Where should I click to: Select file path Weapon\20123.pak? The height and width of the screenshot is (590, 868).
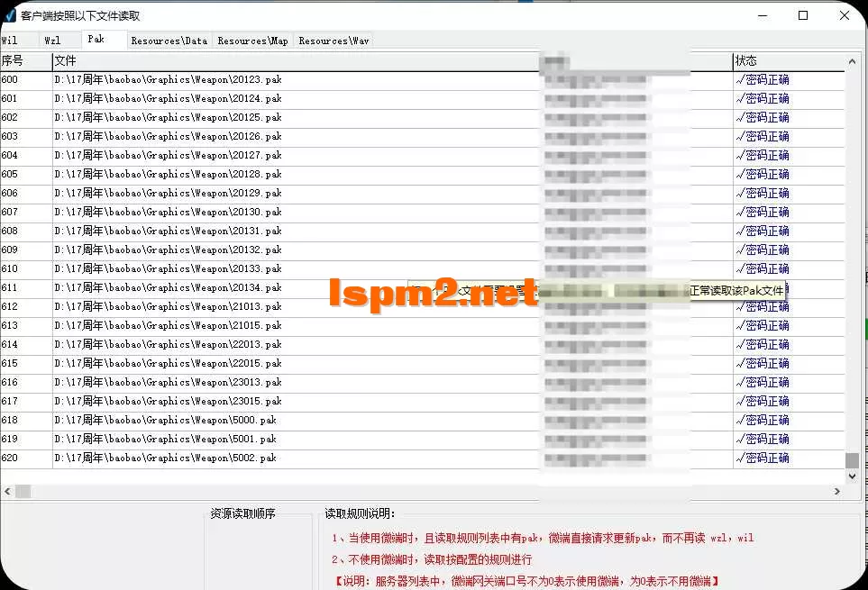coord(169,79)
